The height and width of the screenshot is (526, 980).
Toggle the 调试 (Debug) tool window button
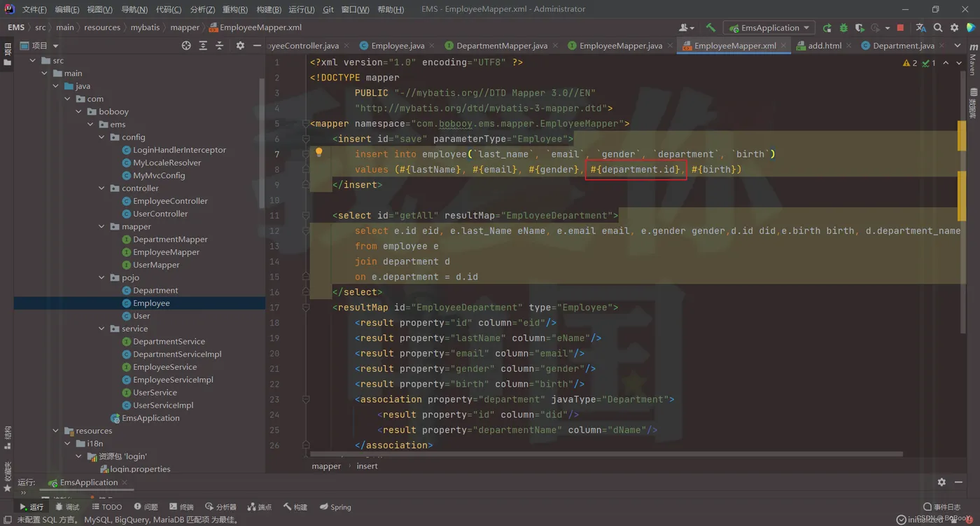(67, 507)
